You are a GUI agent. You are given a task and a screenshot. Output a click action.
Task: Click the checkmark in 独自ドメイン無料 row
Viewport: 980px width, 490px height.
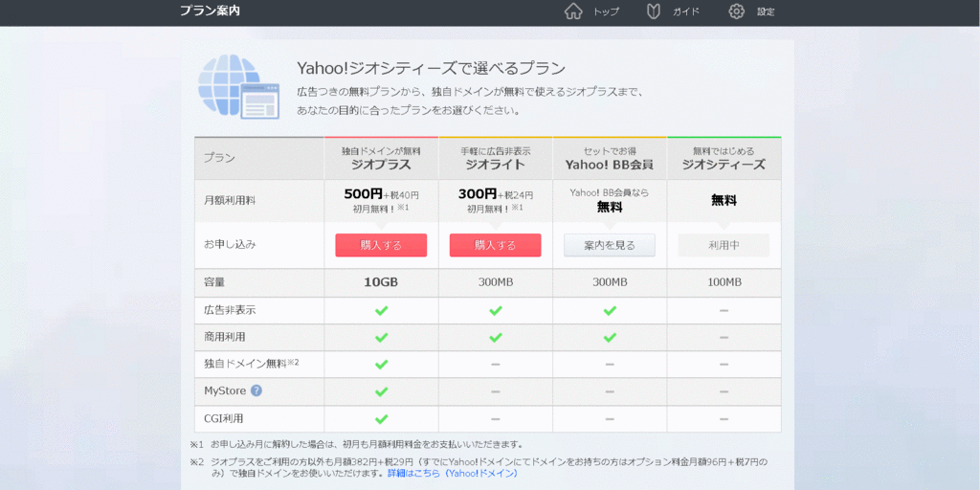(x=381, y=364)
